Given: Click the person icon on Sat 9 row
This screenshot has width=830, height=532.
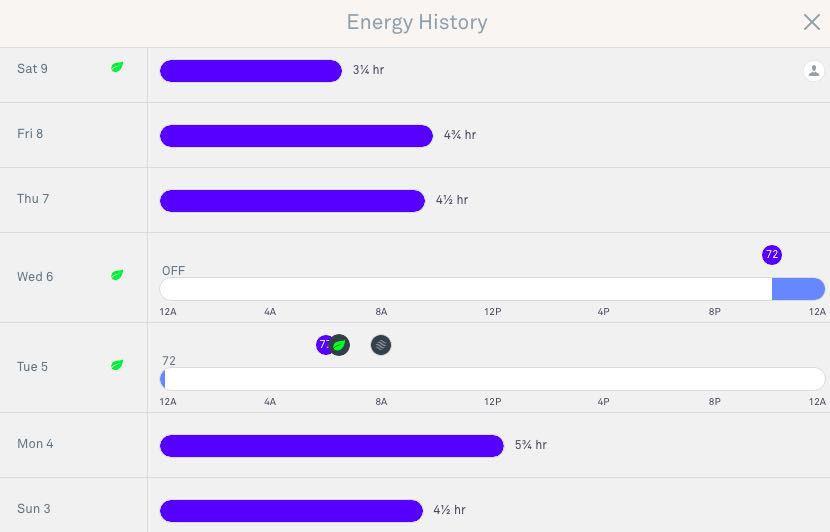Looking at the screenshot, I should [x=814, y=70].
